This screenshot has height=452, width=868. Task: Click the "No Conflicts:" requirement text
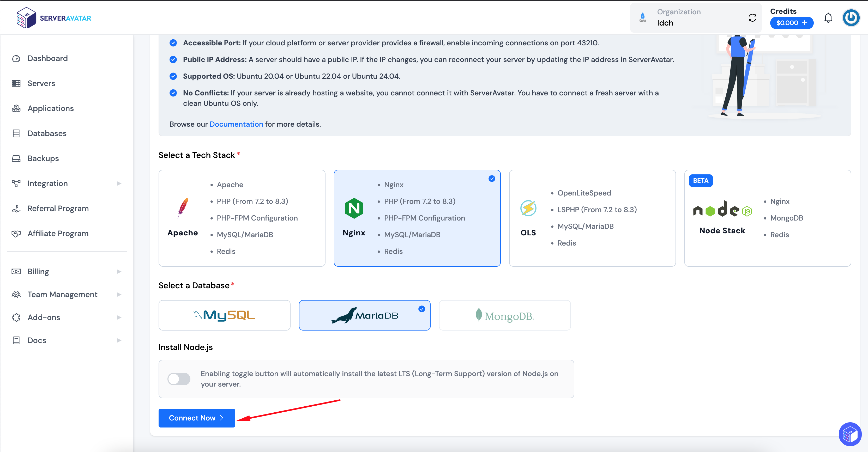(x=206, y=93)
